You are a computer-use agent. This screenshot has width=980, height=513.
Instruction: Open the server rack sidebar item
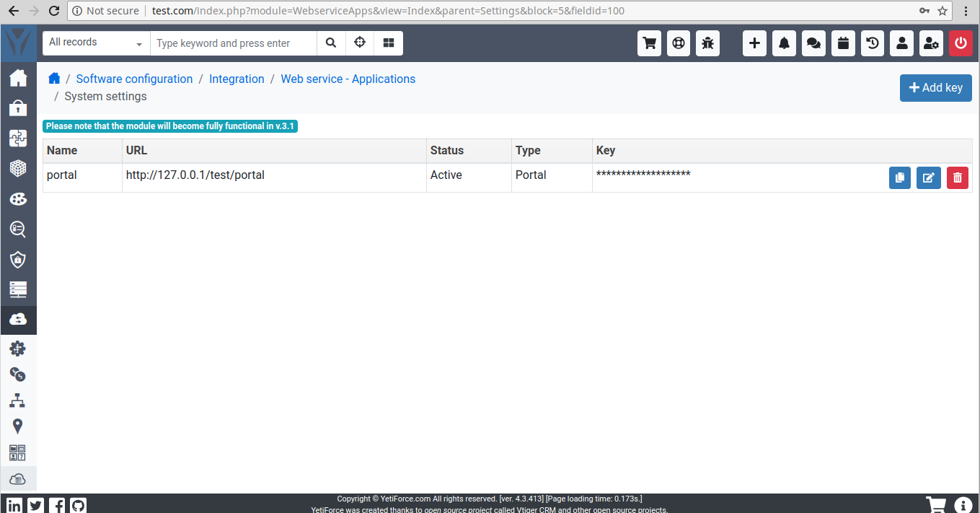point(18,289)
